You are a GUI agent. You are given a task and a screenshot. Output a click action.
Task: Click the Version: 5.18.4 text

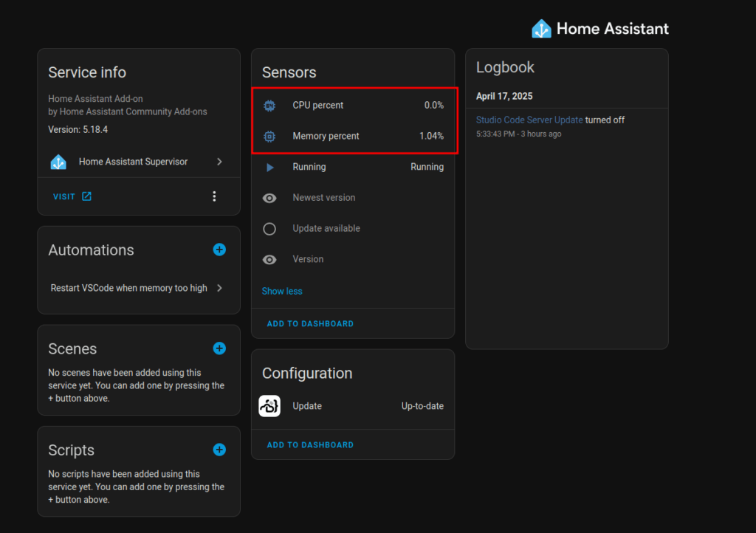pyautogui.click(x=78, y=130)
